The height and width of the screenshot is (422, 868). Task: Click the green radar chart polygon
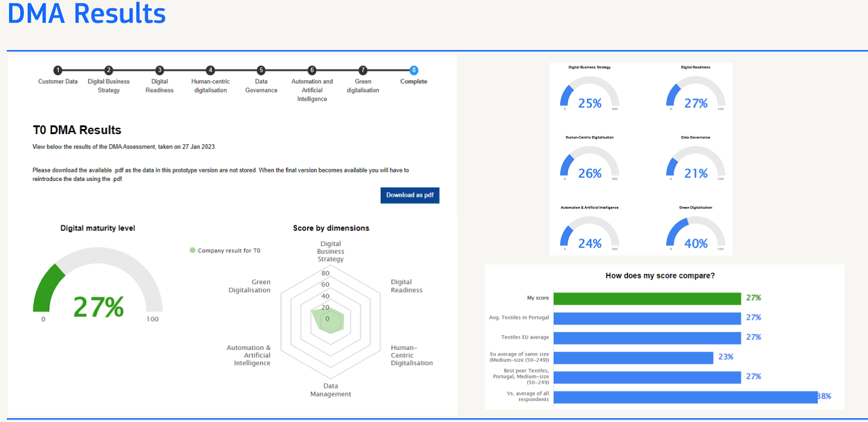tap(328, 321)
